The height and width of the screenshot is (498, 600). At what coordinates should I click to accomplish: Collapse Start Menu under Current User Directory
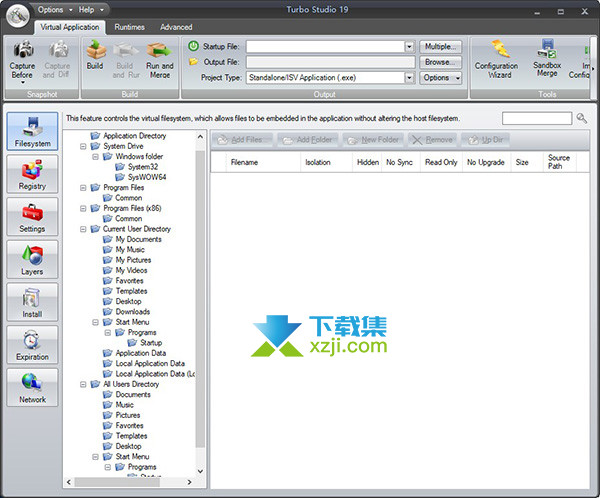coord(95,322)
